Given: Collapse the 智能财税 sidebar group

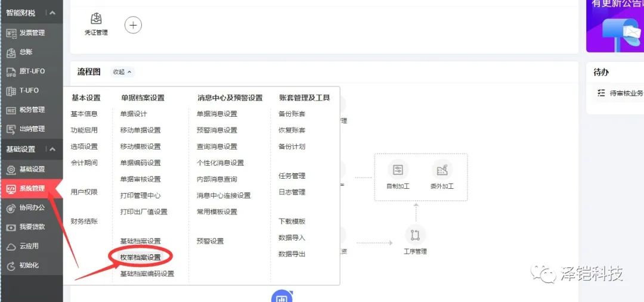Looking at the screenshot, I should click(52, 13).
